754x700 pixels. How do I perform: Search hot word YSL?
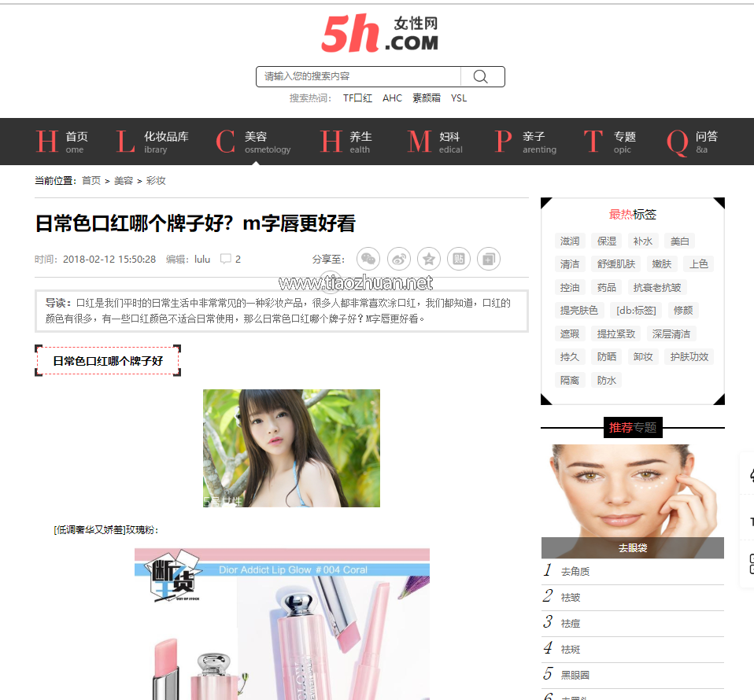(459, 98)
